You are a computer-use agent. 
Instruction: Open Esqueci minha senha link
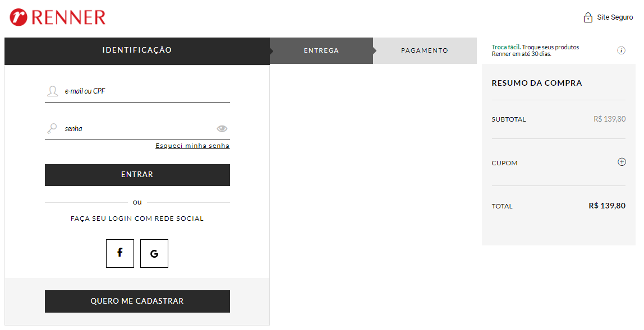192,146
